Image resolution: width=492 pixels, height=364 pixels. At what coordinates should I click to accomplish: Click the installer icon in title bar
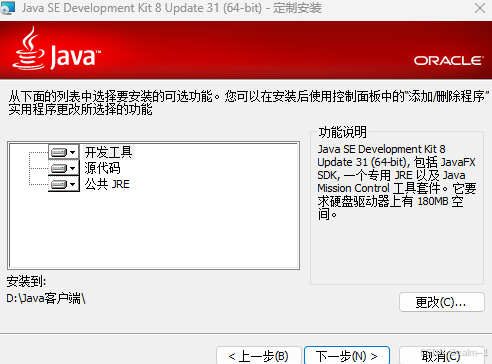[x=8, y=8]
